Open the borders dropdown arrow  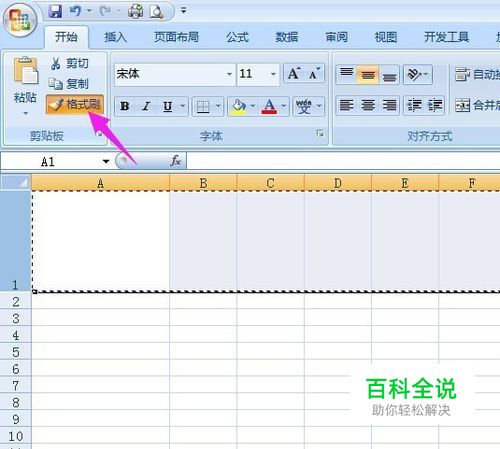pyautogui.click(x=218, y=106)
